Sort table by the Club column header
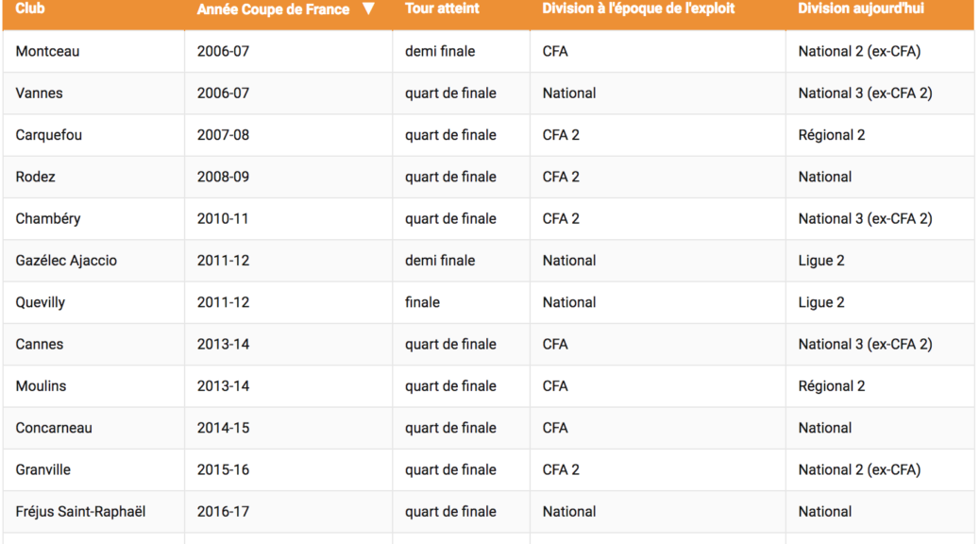The width and height of the screenshot is (980, 544). coord(30,8)
